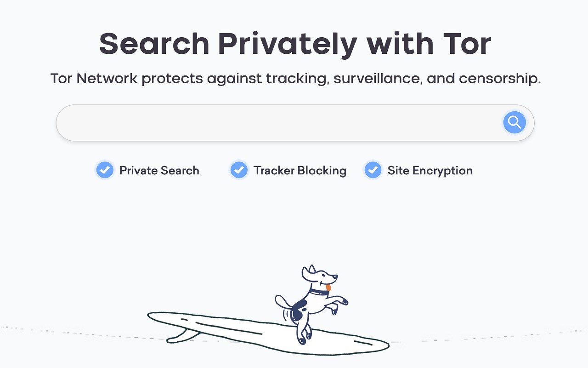Click the Tor Network subtitle sentence
The width and height of the screenshot is (588, 368).
pos(295,79)
